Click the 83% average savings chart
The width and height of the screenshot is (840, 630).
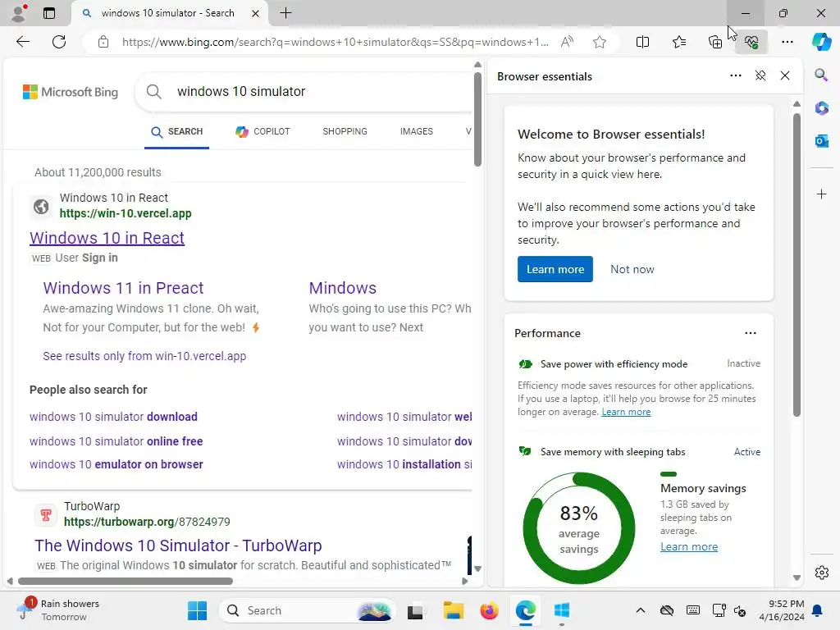tap(578, 528)
